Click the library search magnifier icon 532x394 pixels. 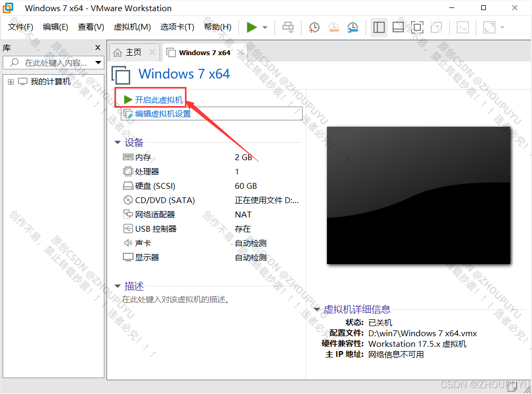14,63
